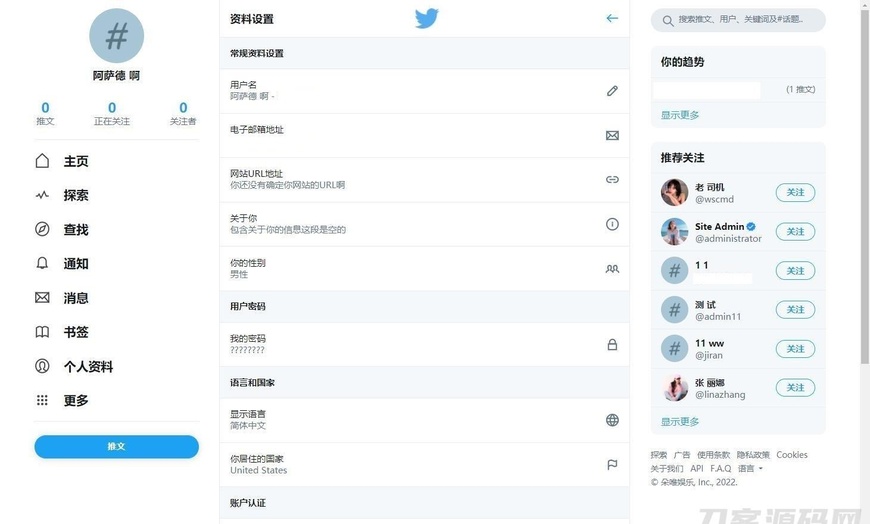Click the search input field

(745, 19)
